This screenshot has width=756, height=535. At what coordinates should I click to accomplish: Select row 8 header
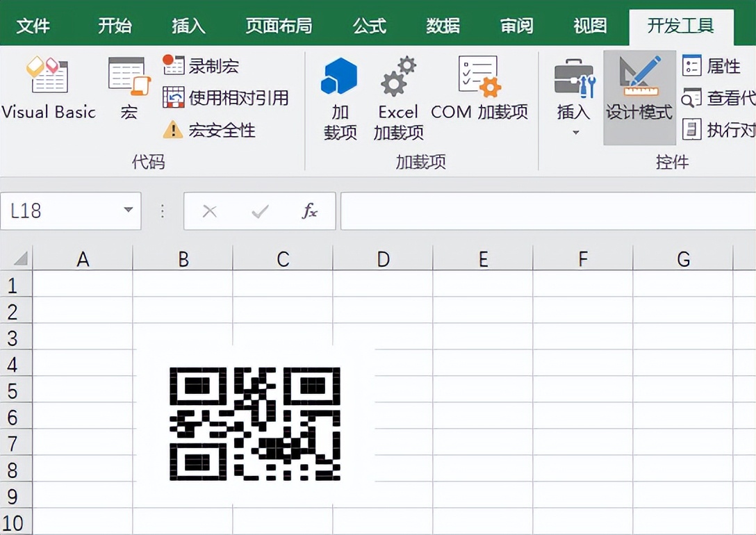click(16, 468)
